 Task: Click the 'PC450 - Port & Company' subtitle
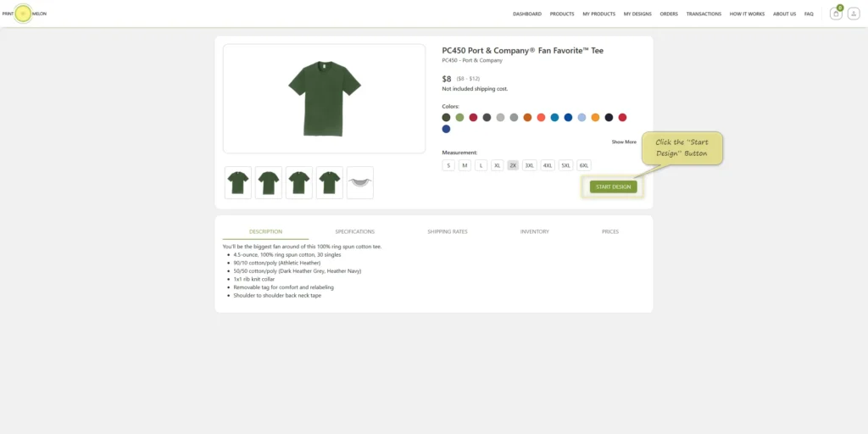coord(472,60)
